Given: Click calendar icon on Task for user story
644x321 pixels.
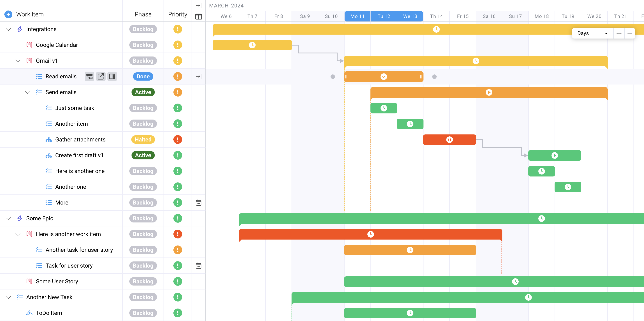Looking at the screenshot, I should (199, 266).
